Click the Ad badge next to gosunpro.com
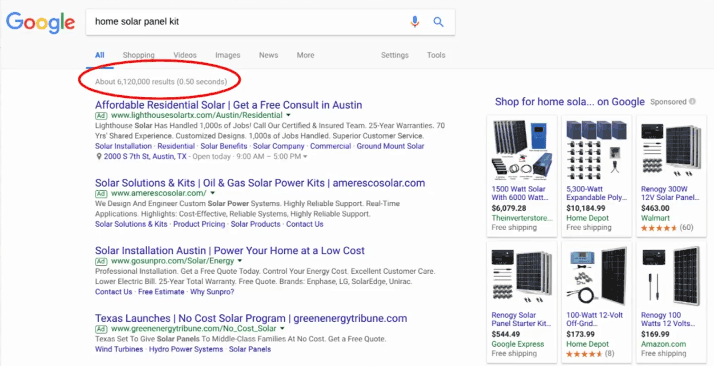This screenshot has height=366, width=714. tap(101, 261)
